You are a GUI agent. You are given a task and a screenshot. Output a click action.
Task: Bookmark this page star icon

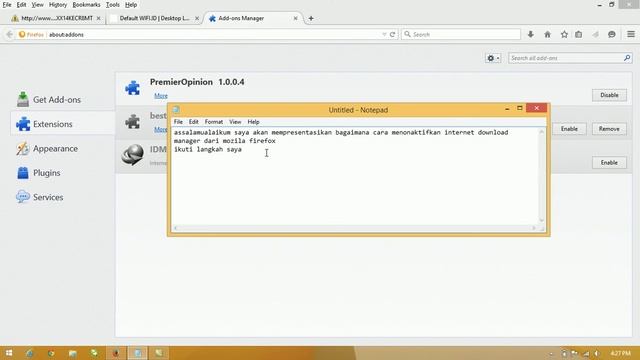564,35
